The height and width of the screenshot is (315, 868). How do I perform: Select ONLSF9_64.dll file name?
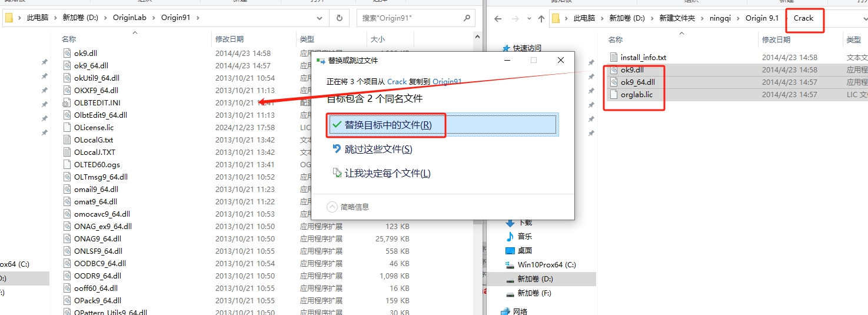click(x=98, y=251)
